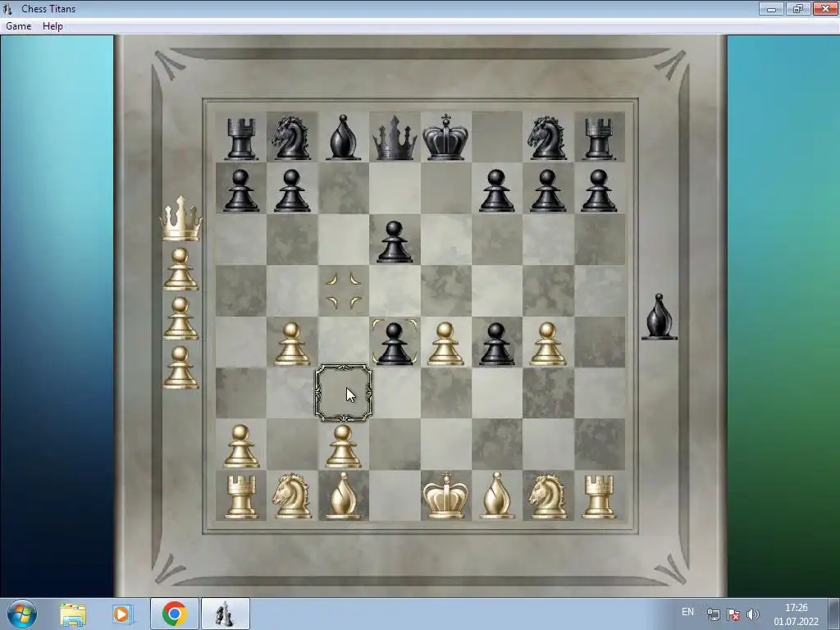The height and width of the screenshot is (630, 840).
Task: Click the highlighted black pawn on d4
Action: click(x=395, y=343)
